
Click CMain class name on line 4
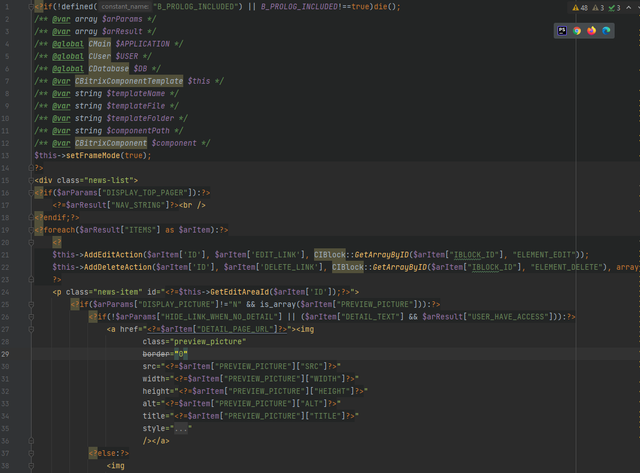[100, 44]
